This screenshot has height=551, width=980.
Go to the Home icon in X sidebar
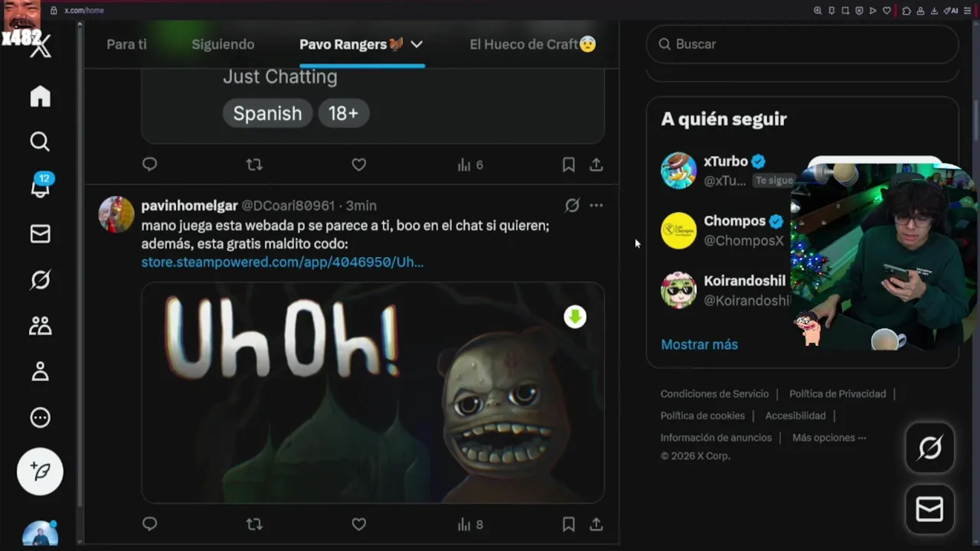(x=40, y=96)
